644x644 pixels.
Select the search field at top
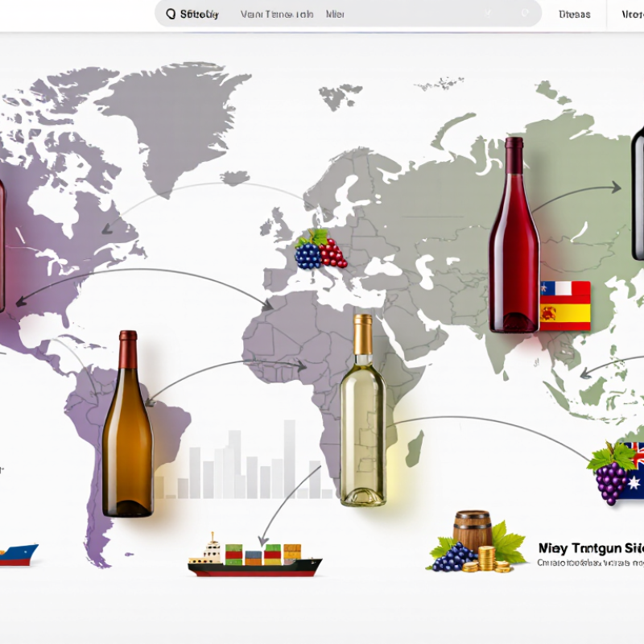[x=348, y=14]
